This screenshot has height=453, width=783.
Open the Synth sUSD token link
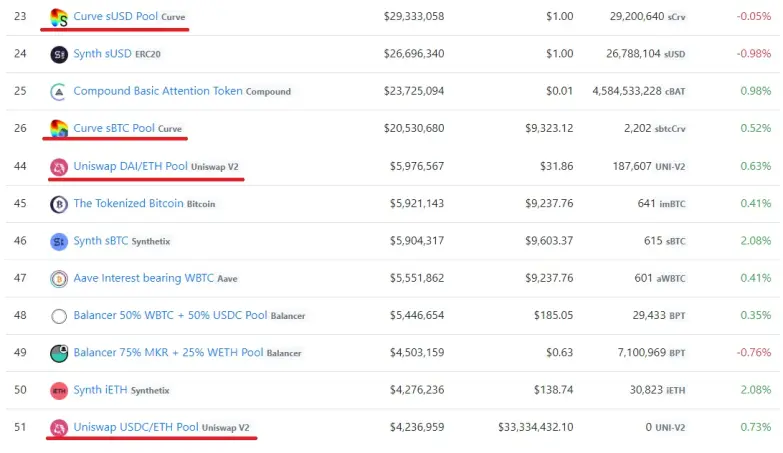[102, 53]
